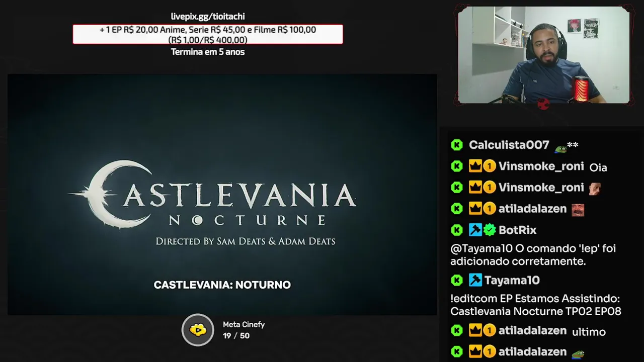The height and width of the screenshot is (362, 644).
Task: Click the "19 / 50" goal counter
Action: click(236, 336)
